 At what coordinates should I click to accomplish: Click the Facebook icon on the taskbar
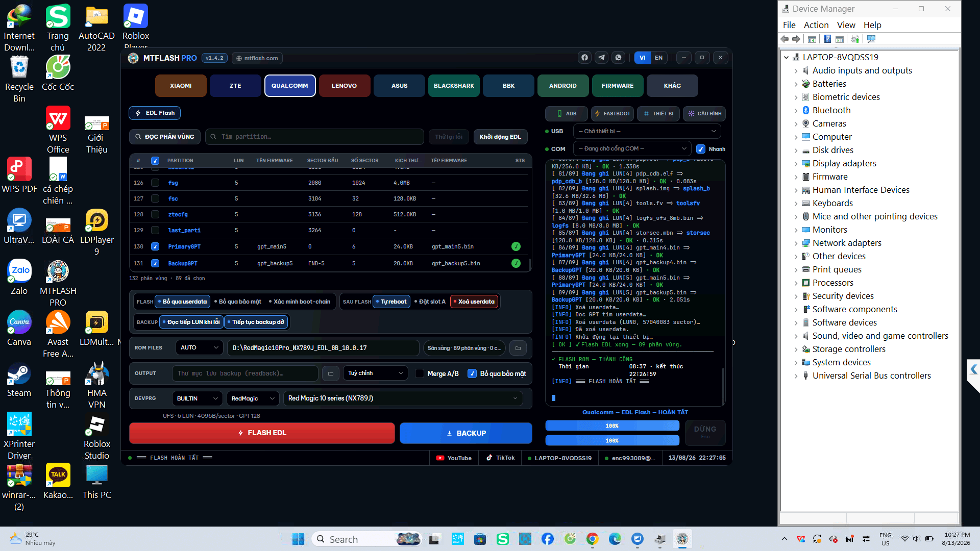(x=547, y=539)
